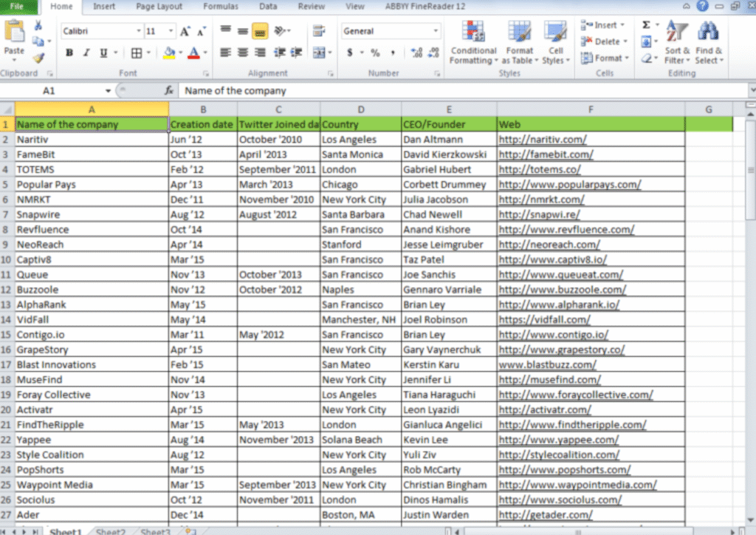Click Decrease Decimal icon
The height and width of the screenshot is (535, 756).
tap(433, 52)
